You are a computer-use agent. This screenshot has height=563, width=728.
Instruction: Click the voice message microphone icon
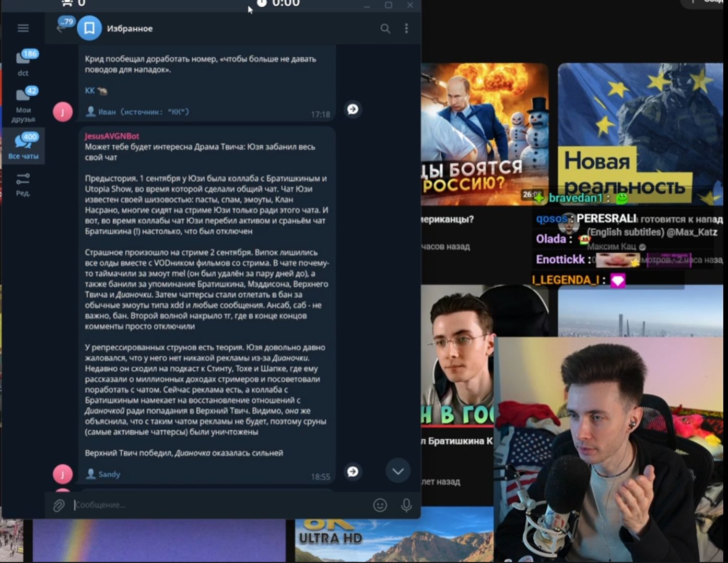pyautogui.click(x=406, y=505)
